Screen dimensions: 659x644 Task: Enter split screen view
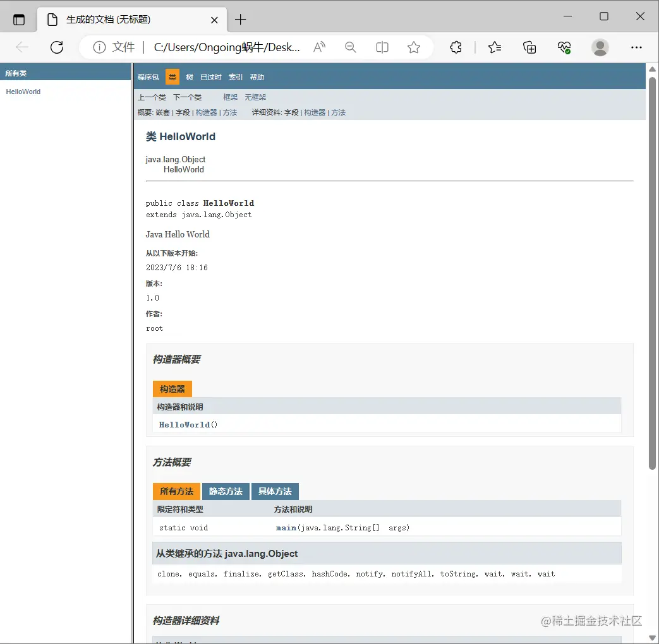[382, 47]
